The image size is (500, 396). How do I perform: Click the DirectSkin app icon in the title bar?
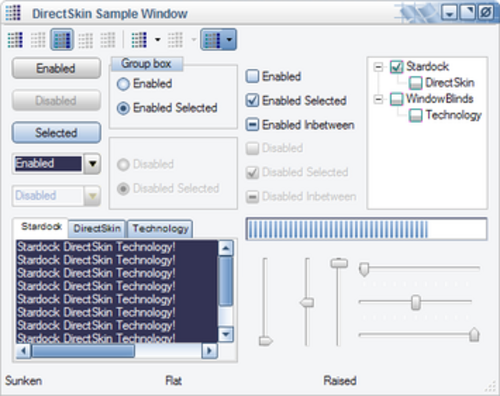point(13,13)
